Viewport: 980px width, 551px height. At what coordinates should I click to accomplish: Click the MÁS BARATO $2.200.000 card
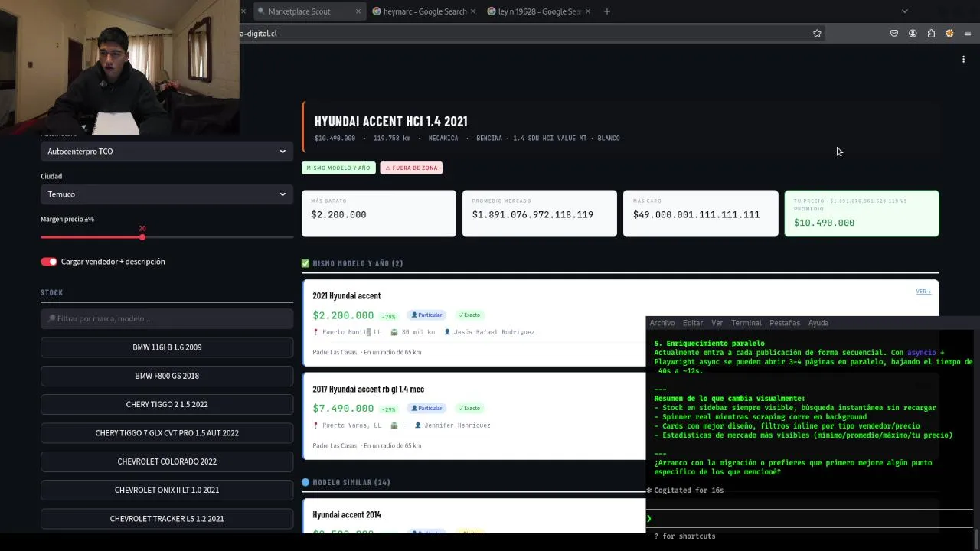pos(379,214)
